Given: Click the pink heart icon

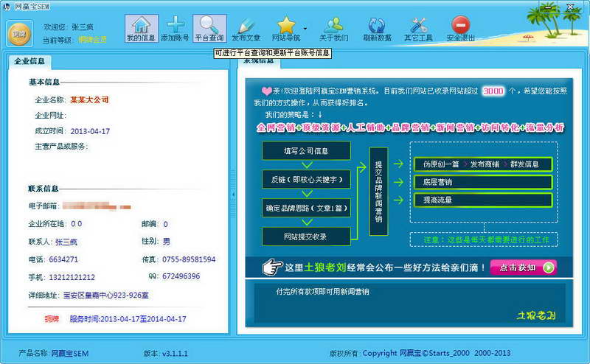Looking at the screenshot, I should click(x=266, y=91).
